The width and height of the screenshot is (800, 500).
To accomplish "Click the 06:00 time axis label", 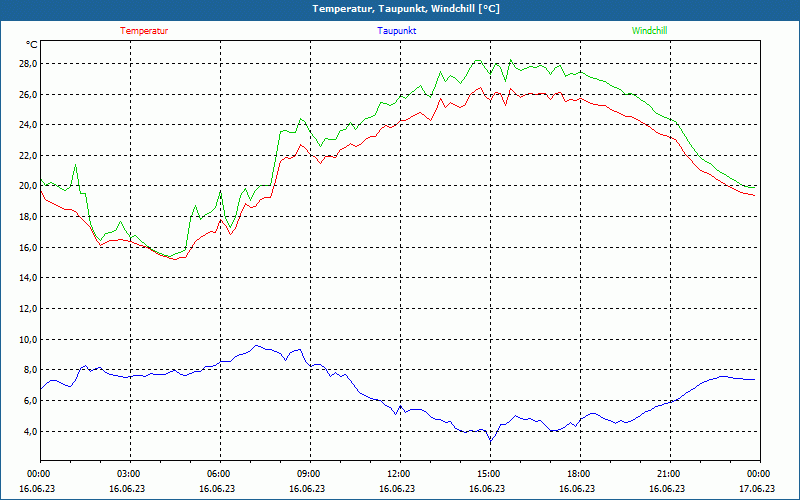I will [220, 474].
